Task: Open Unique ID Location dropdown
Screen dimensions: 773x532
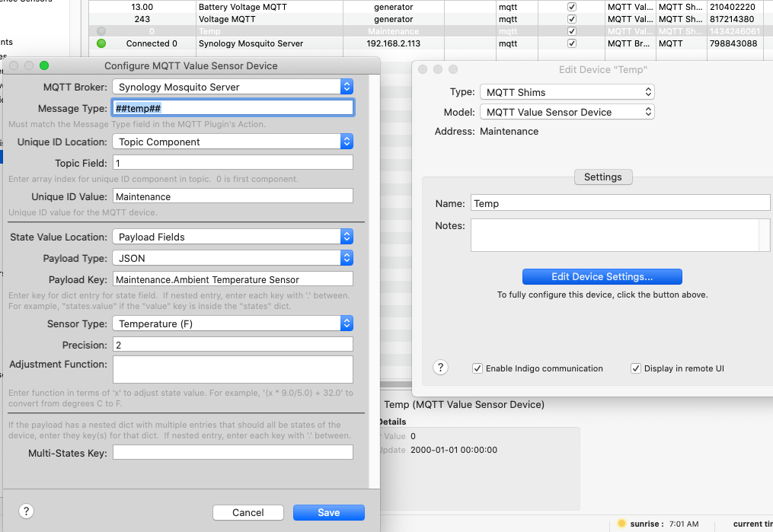Action: click(x=233, y=142)
